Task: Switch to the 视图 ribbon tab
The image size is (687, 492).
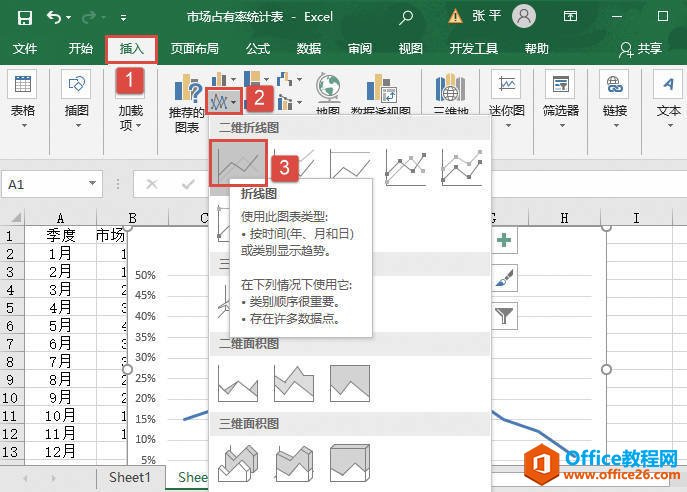Action: tap(411, 48)
